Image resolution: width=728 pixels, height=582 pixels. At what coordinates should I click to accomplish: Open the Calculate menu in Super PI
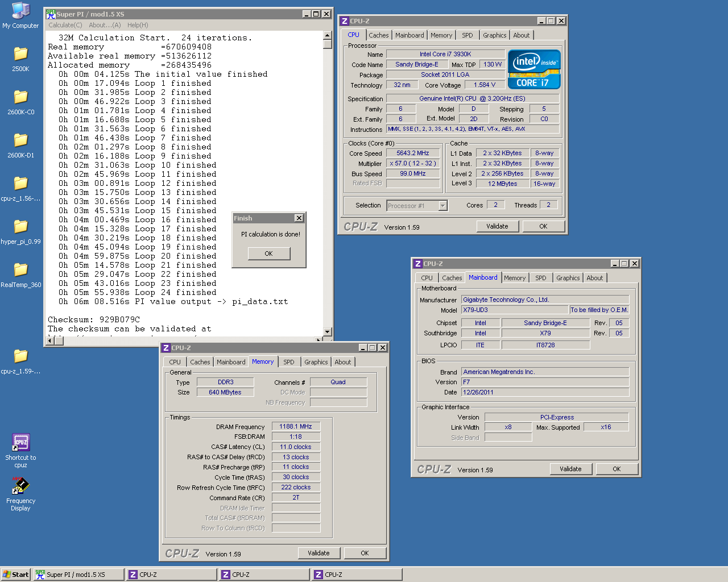65,25
